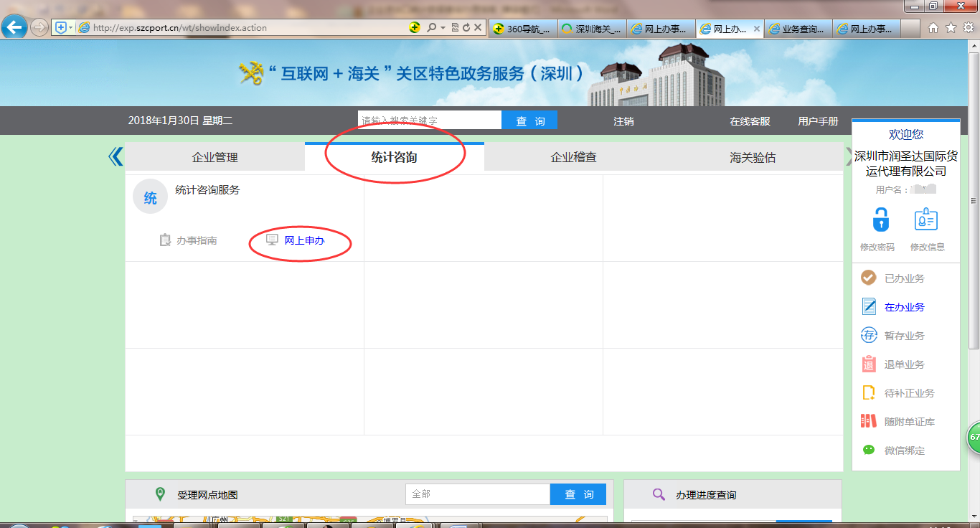Click the blue 查询 search button
Image resolution: width=980 pixels, height=528 pixels.
coord(529,120)
